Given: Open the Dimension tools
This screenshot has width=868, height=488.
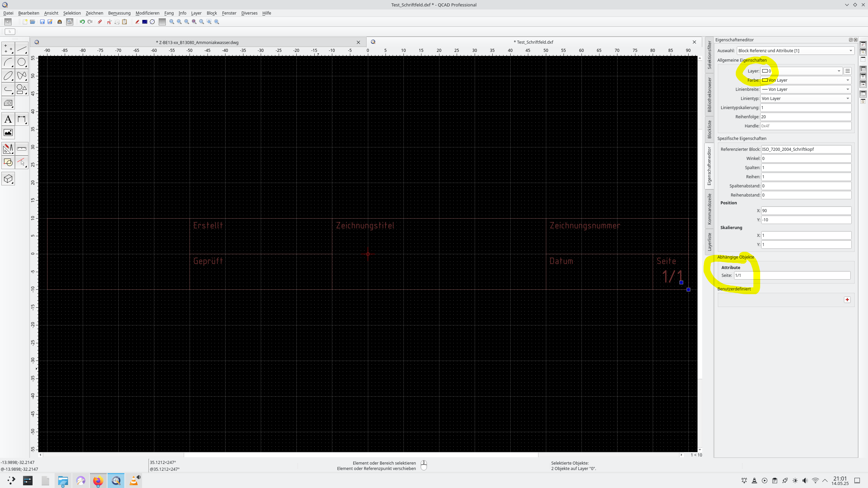Looking at the screenshot, I should pyautogui.click(x=21, y=119).
